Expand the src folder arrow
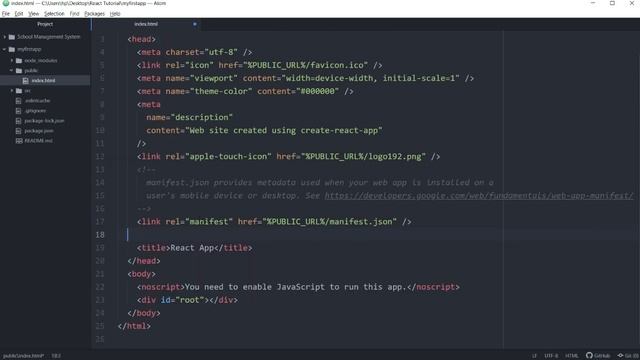This screenshot has width=640, height=360. 12,91
